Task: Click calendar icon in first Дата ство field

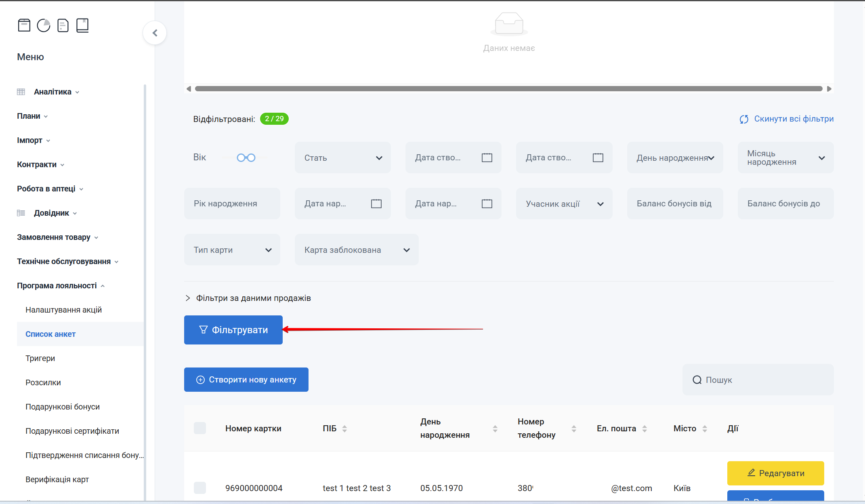Action: click(487, 157)
